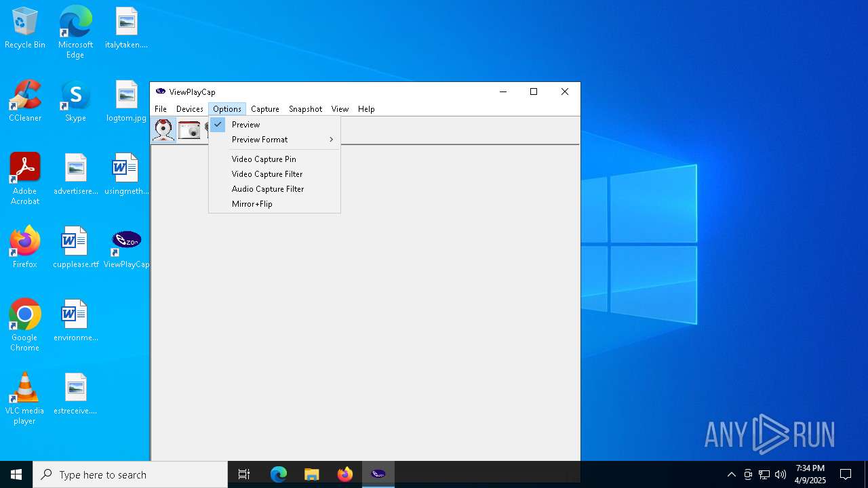This screenshot has width=868, height=488.
Task: Select the ViewPlayCap desktop shortcut
Action: [126, 248]
